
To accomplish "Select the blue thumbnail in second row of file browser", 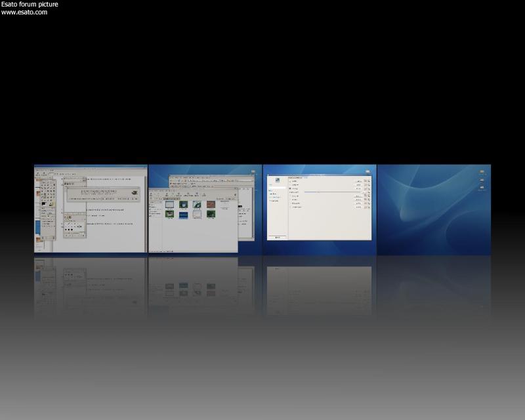I will click(183, 214).
